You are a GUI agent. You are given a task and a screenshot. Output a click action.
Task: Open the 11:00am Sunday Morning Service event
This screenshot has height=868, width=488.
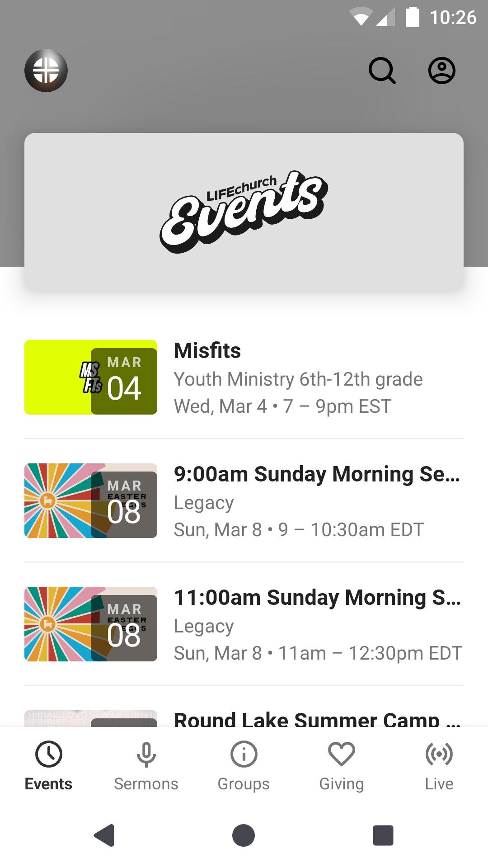pos(317,598)
